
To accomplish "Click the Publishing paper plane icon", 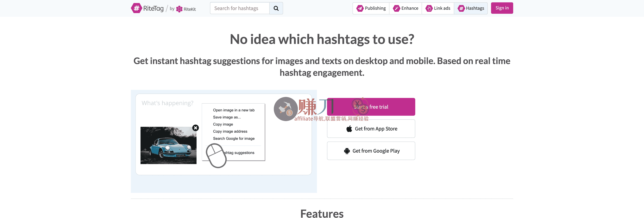I will [360, 8].
